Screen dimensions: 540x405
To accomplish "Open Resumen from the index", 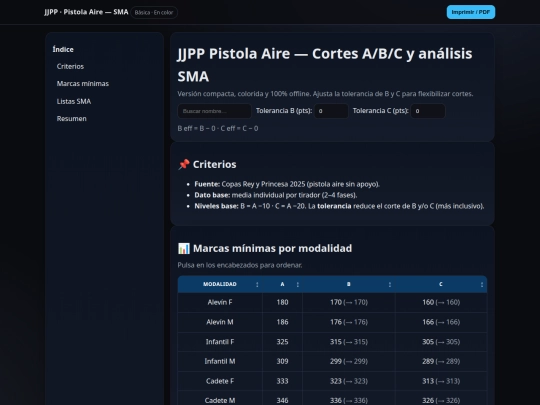I will pyautogui.click(x=72, y=118).
